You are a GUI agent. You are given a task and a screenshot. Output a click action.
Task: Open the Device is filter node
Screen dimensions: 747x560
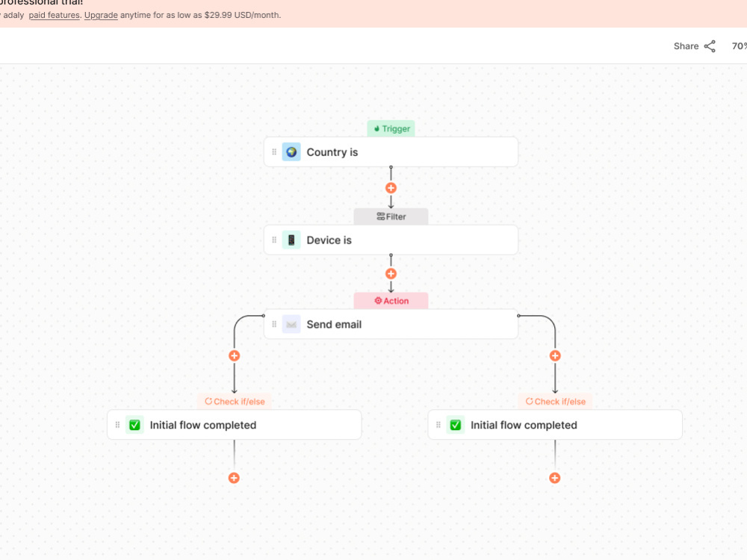click(x=391, y=240)
